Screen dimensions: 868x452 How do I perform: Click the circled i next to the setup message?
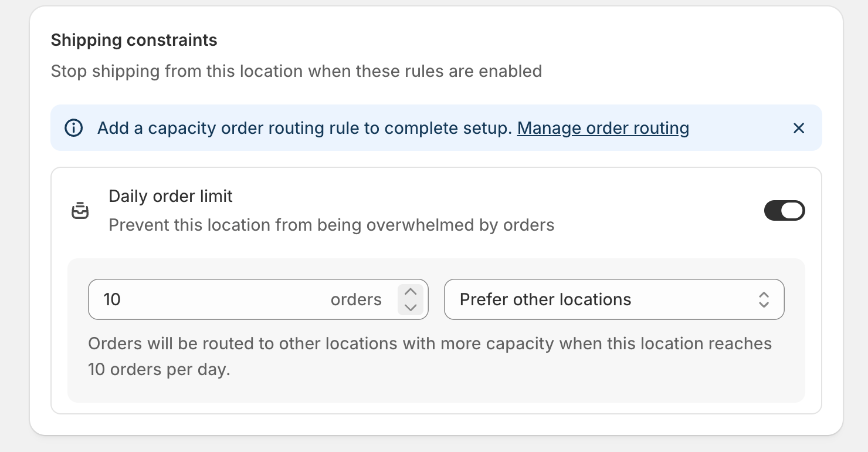tap(73, 128)
